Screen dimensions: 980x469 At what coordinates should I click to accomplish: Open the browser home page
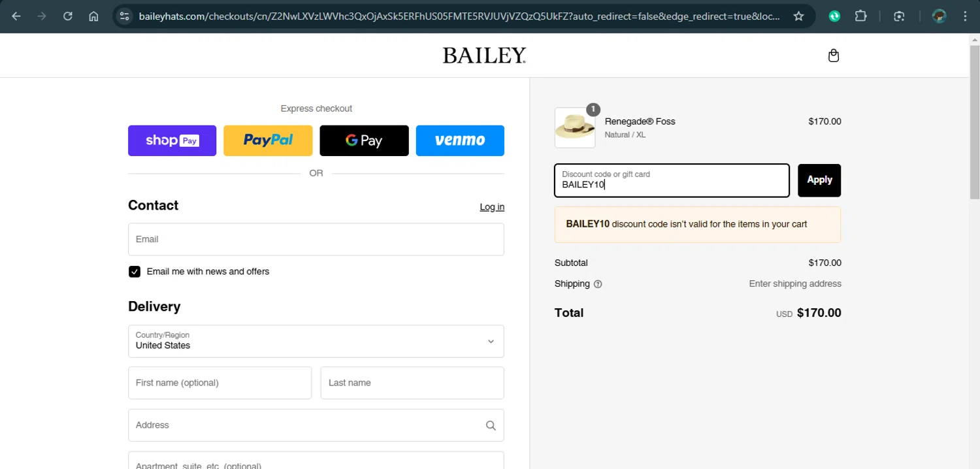click(93, 16)
